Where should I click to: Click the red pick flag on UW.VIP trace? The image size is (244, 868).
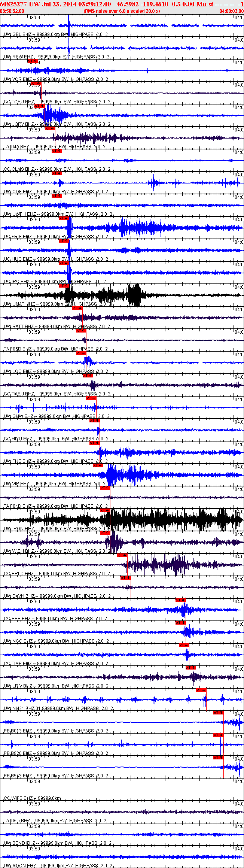pyautogui.click(x=98, y=465)
